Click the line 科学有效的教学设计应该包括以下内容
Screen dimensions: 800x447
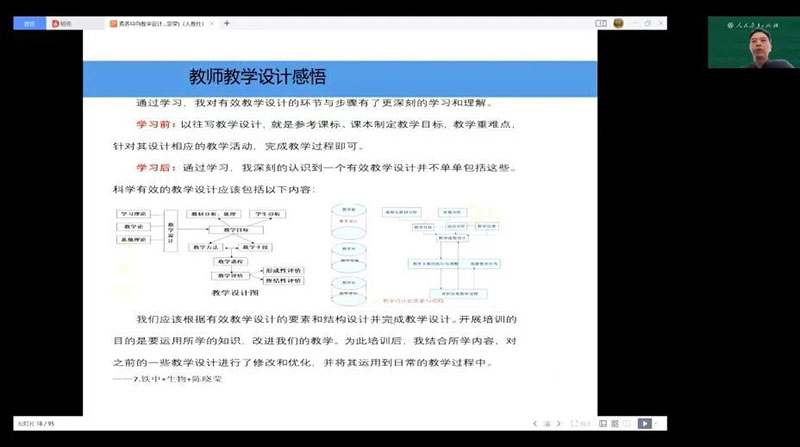[214, 190]
